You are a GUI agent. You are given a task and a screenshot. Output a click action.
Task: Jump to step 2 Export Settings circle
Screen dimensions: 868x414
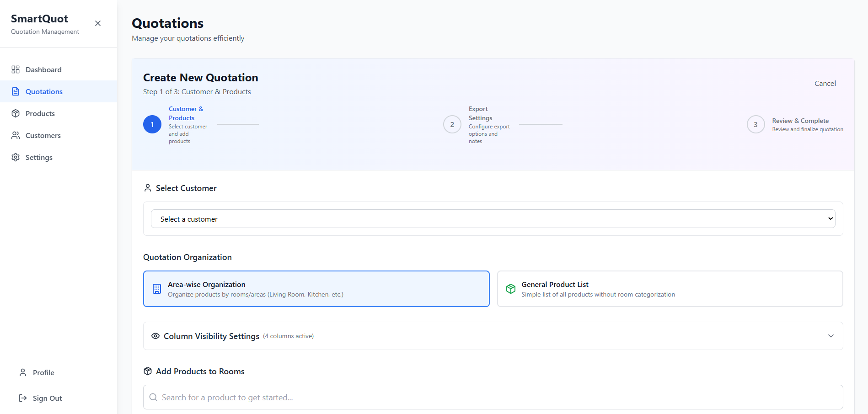[452, 124]
